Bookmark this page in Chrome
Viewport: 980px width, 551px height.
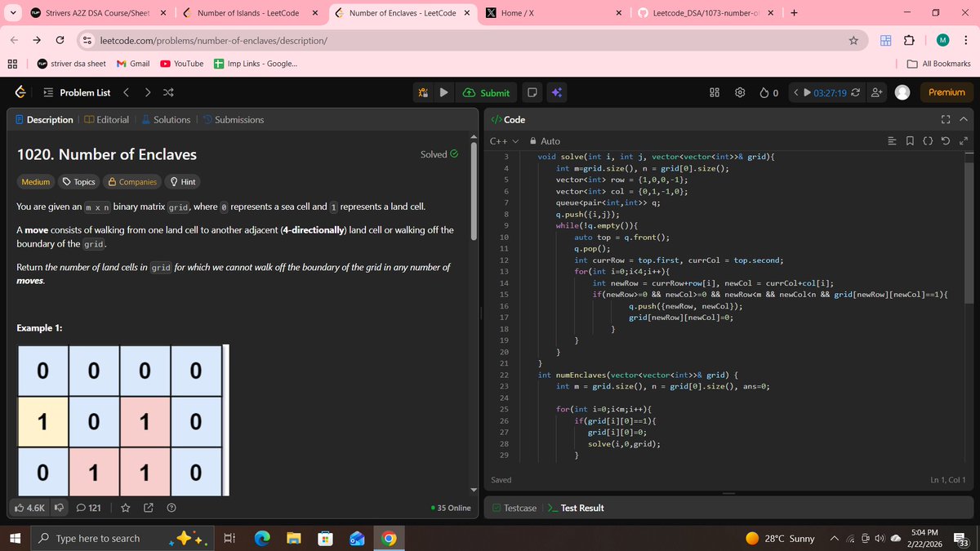tap(853, 40)
